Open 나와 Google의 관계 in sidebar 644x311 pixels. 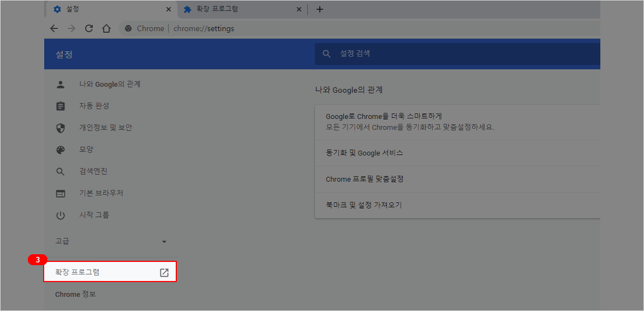pos(110,84)
